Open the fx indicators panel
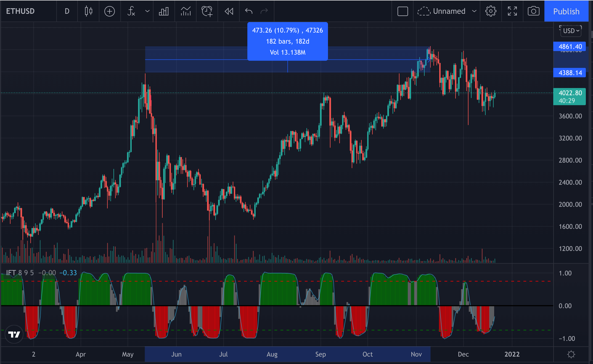 (x=131, y=11)
